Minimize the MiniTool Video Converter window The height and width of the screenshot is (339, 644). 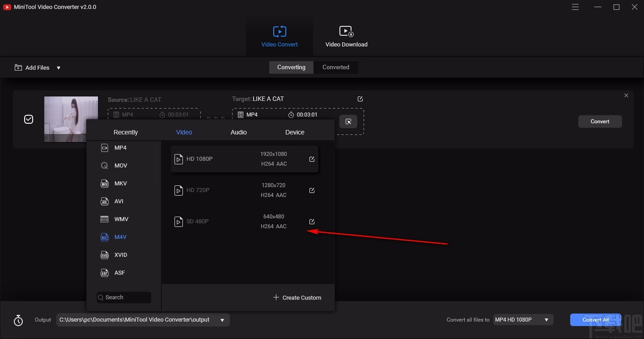pos(598,7)
